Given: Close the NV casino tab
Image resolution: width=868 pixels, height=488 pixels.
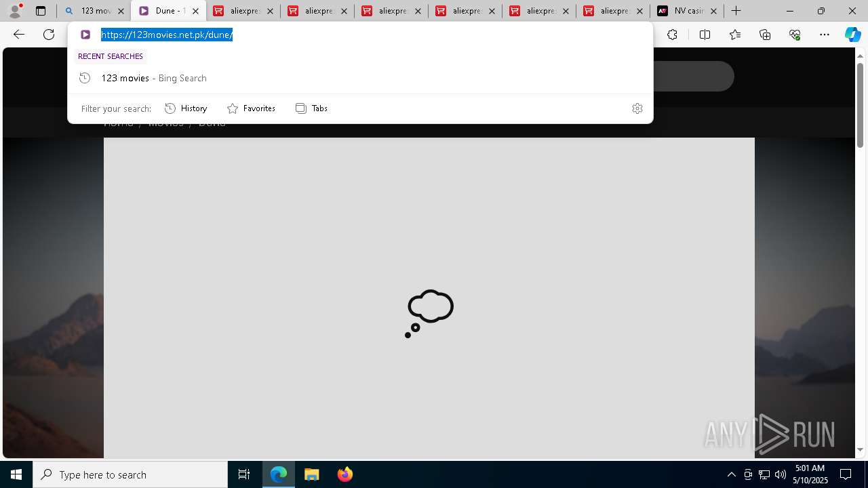Looking at the screenshot, I should (713, 11).
